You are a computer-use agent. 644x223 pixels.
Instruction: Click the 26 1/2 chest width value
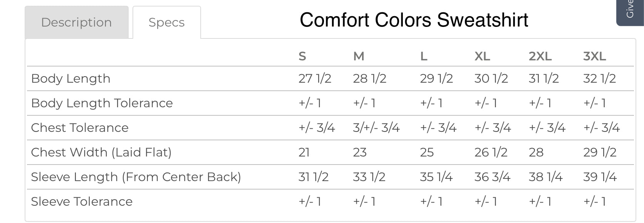[x=491, y=152]
